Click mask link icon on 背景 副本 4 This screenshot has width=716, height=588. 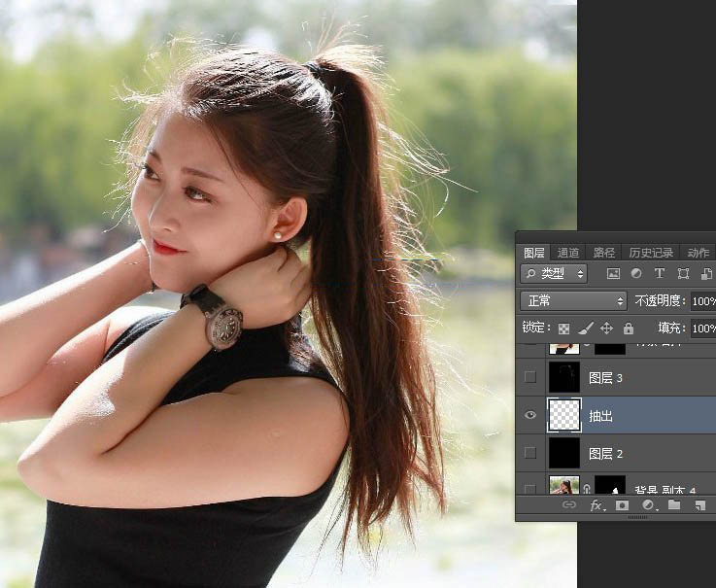587,489
